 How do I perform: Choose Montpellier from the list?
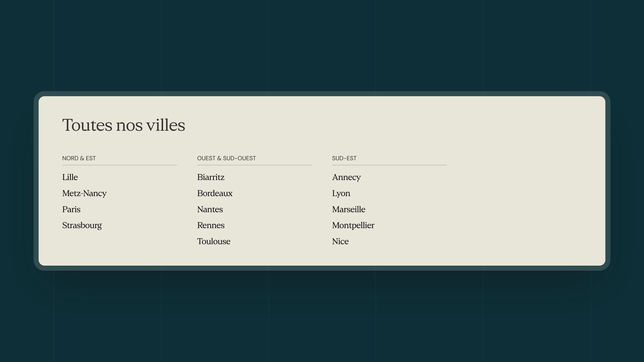point(353,225)
